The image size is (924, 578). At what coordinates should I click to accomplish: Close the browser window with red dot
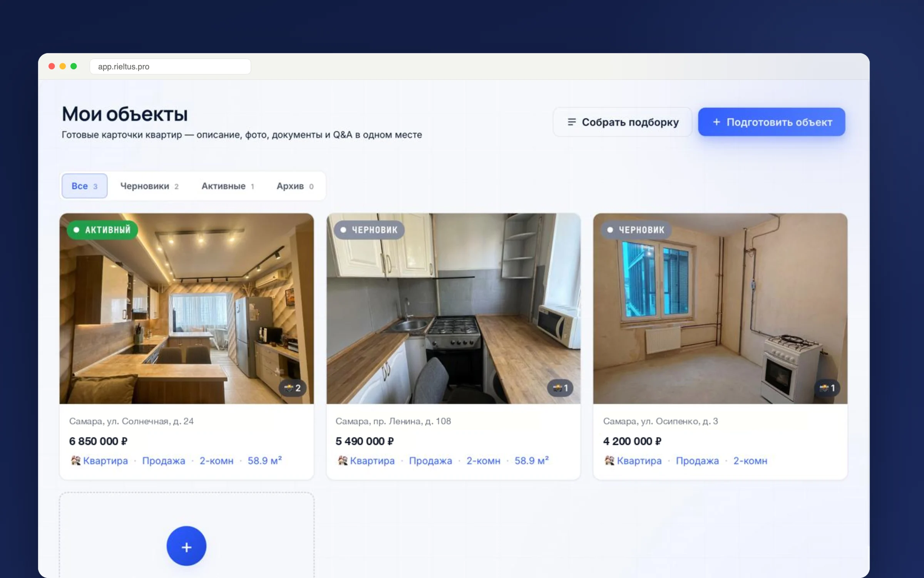(x=52, y=66)
